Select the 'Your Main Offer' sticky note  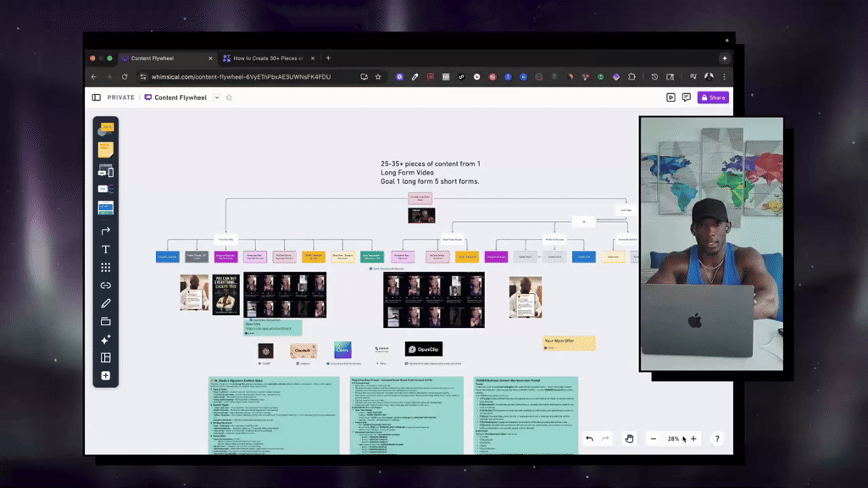569,343
